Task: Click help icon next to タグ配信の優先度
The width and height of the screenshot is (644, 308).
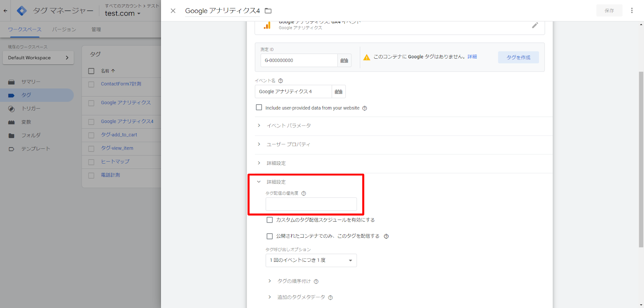Action: tap(304, 193)
